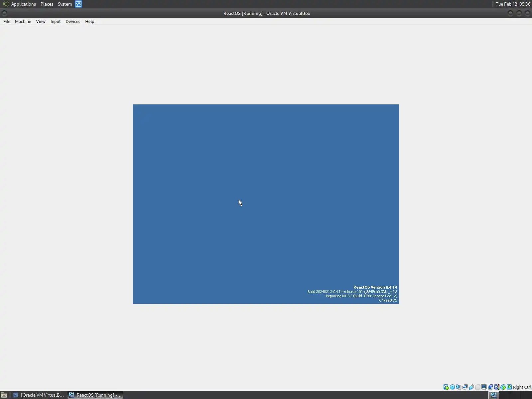Open the View menu

(41, 21)
